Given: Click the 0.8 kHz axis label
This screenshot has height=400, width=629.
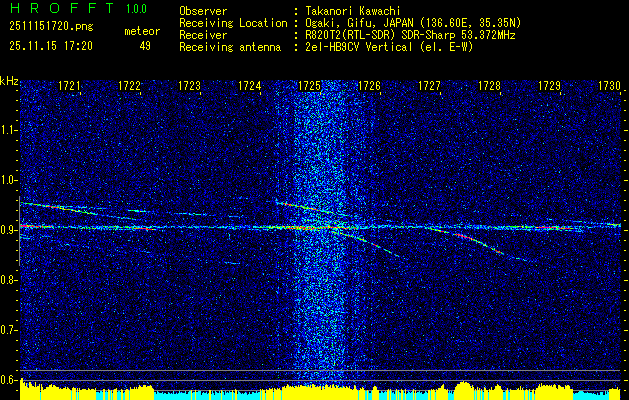Looking at the screenshot, I should 8,280.
